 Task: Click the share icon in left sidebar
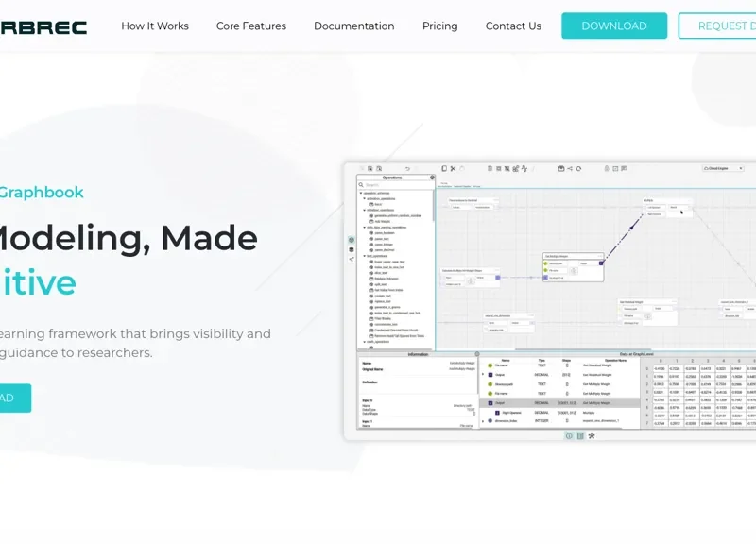(352, 259)
